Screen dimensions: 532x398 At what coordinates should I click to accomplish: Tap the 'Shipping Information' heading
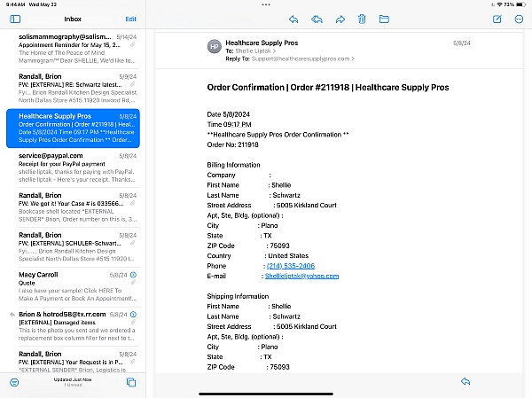coord(238,296)
